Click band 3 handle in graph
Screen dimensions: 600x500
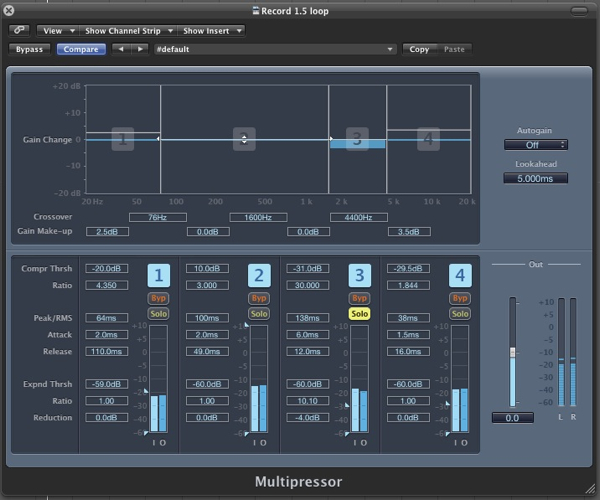pos(357,139)
